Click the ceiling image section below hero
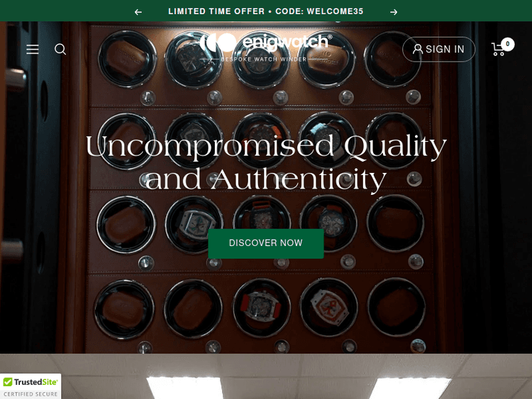 [x=266, y=376]
